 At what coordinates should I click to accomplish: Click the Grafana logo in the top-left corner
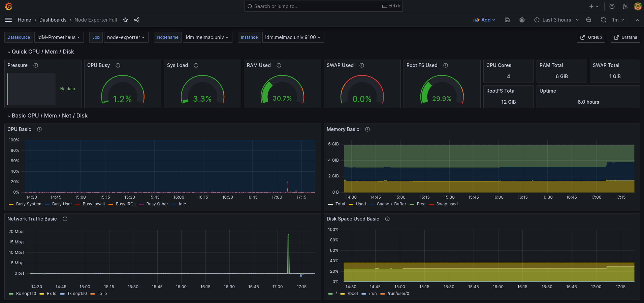click(9, 6)
